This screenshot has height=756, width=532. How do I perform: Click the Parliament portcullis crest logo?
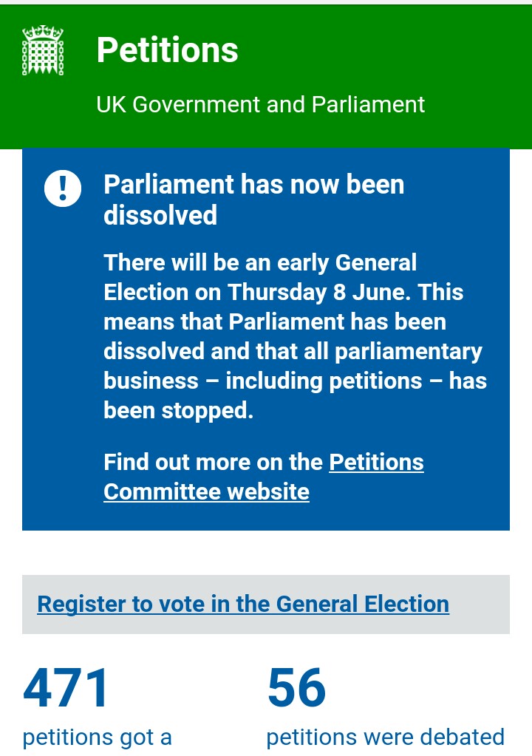coord(43,50)
